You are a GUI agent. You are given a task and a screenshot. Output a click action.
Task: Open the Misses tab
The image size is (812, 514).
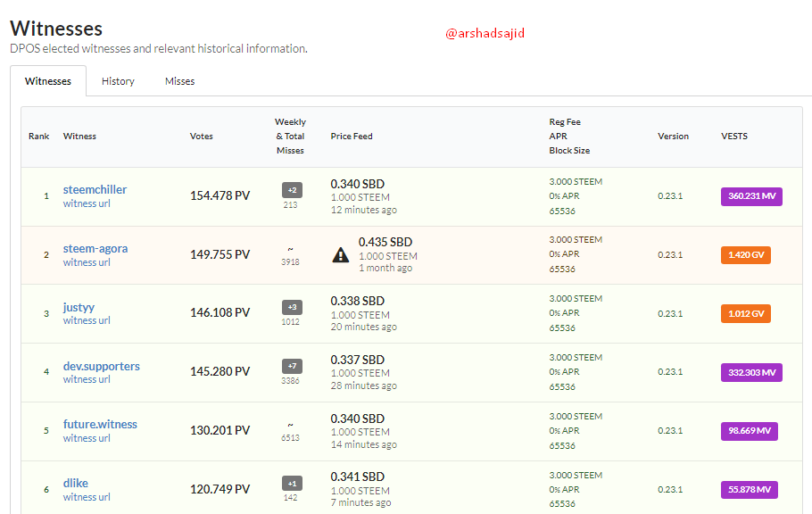(x=179, y=81)
